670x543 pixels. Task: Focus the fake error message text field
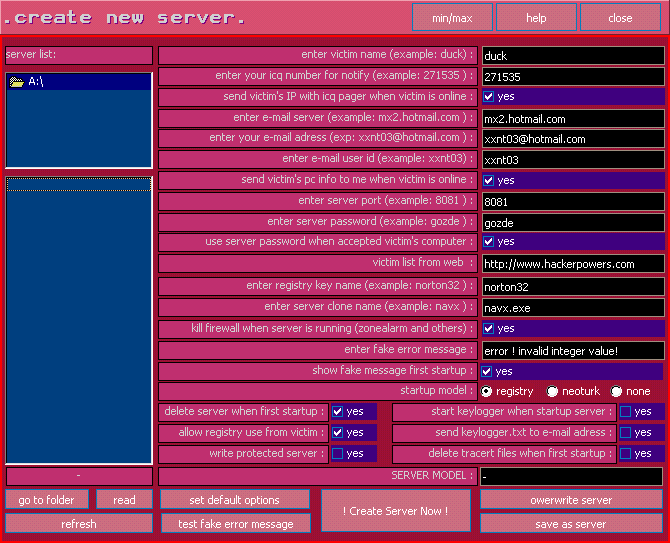572,351
